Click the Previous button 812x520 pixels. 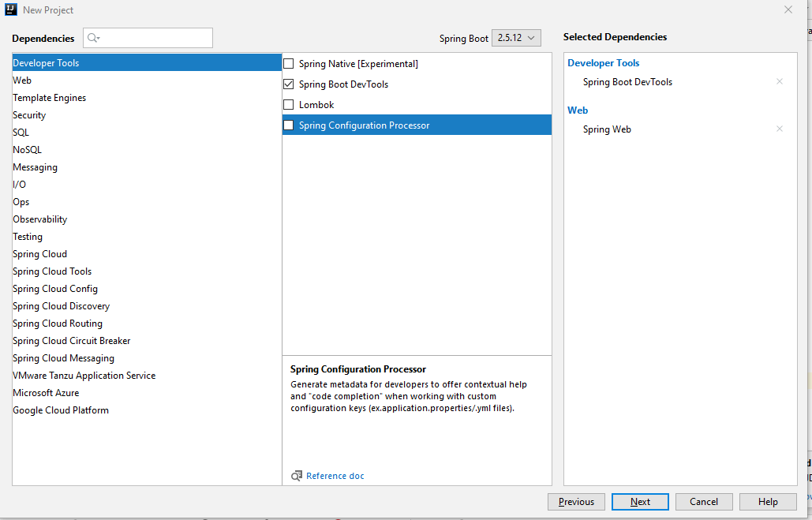click(576, 501)
